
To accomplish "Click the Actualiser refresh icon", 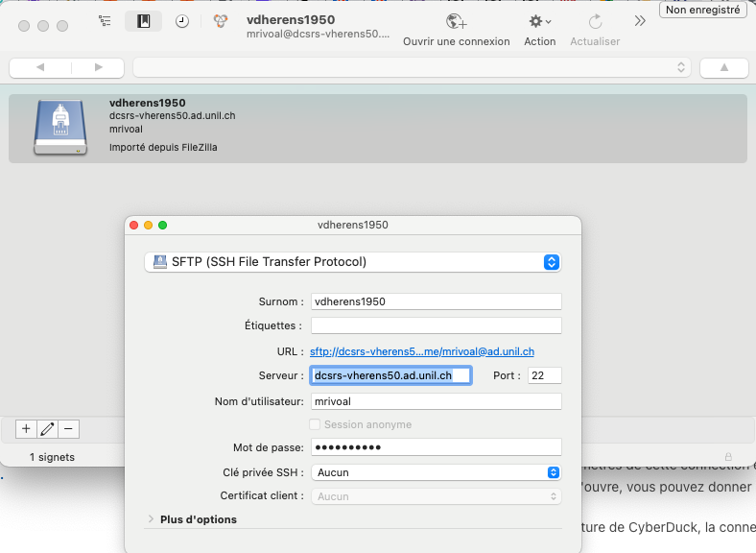I will 595,21.
